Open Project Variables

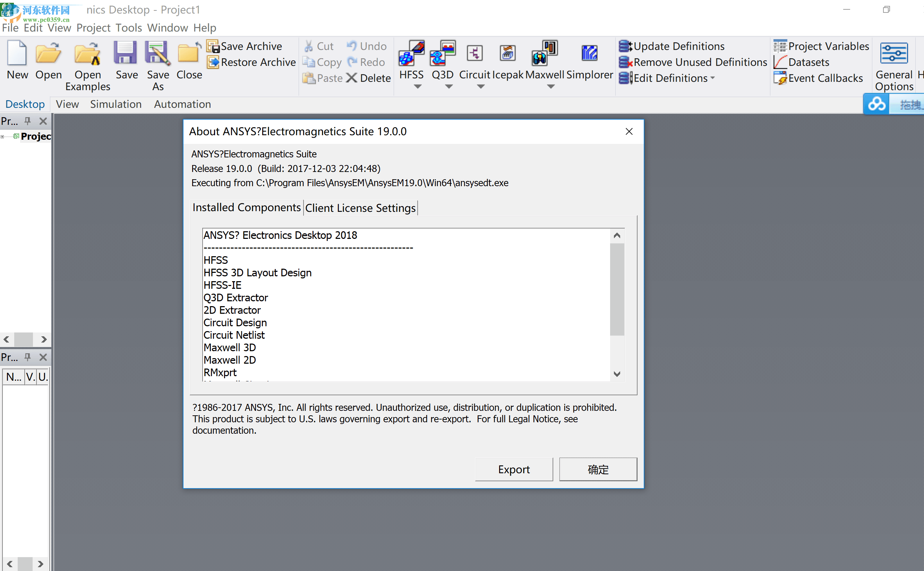[x=780, y=46]
